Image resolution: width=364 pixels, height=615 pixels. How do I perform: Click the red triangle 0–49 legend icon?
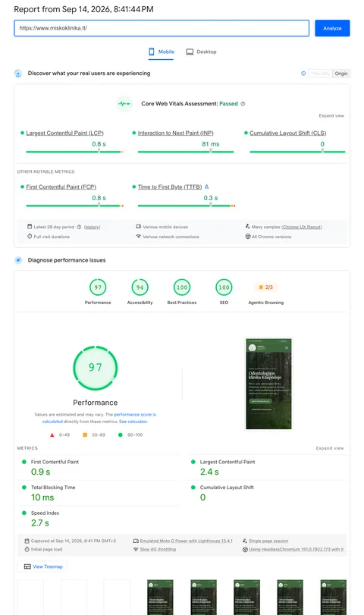52,435
